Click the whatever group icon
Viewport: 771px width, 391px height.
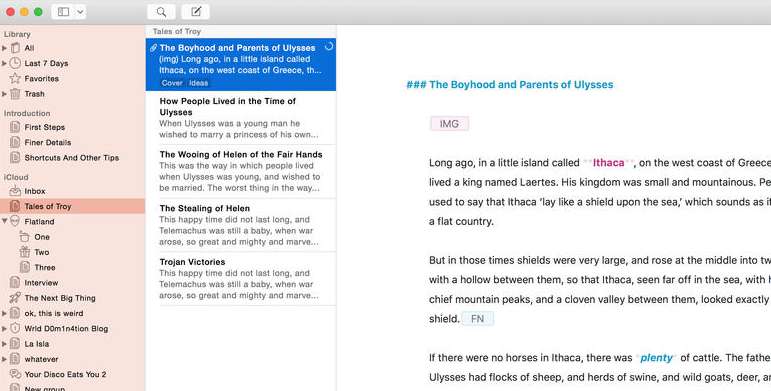click(x=15, y=359)
